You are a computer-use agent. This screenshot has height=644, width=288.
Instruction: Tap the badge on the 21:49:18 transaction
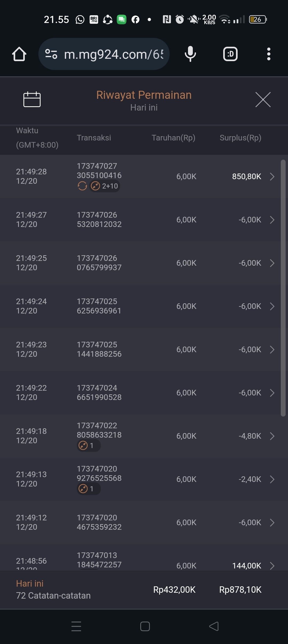(88, 446)
